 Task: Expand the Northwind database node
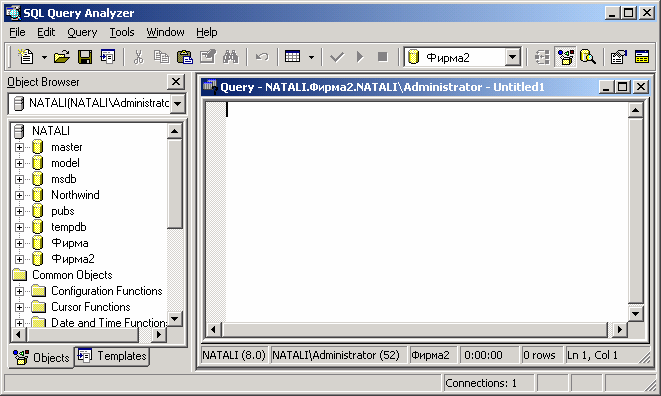[19, 195]
